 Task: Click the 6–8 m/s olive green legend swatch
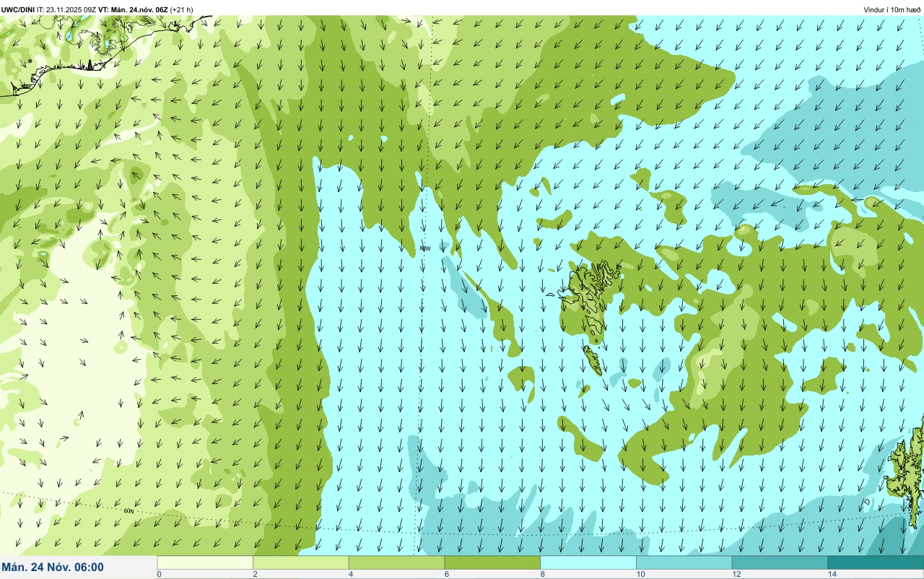[492, 562]
